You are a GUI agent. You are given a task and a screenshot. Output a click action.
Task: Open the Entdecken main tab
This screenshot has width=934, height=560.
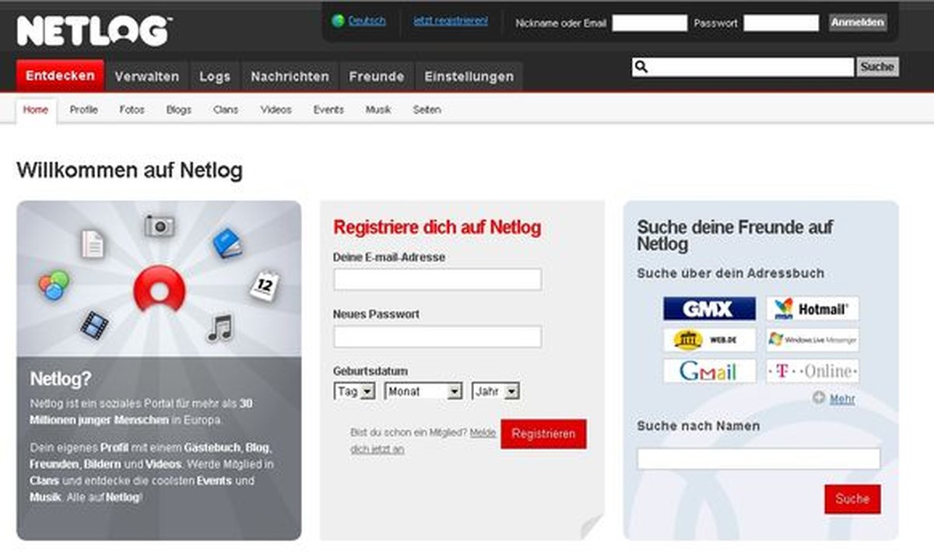(60, 76)
